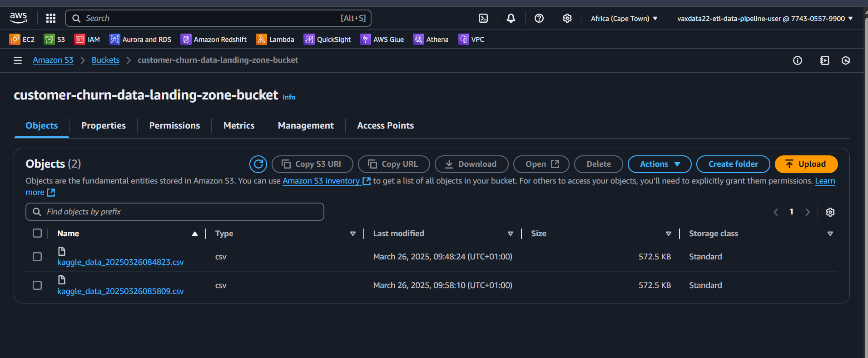The height and width of the screenshot is (358, 868).
Task: Open Aurora and RDS shortcut
Action: (x=140, y=40)
